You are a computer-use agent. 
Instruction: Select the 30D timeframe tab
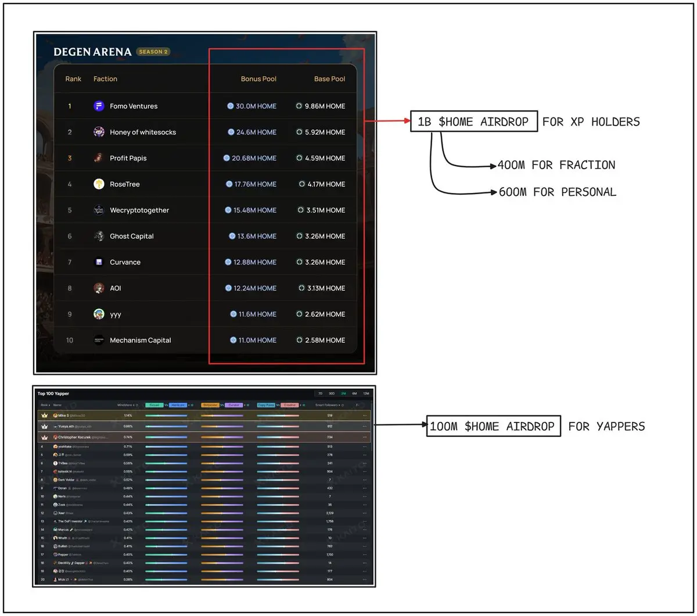pyautogui.click(x=332, y=393)
